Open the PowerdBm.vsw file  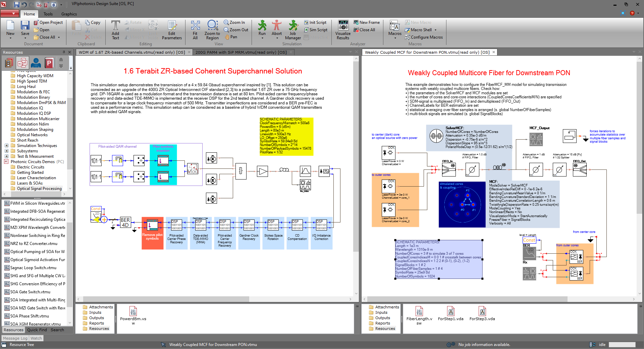pyautogui.click(x=133, y=315)
